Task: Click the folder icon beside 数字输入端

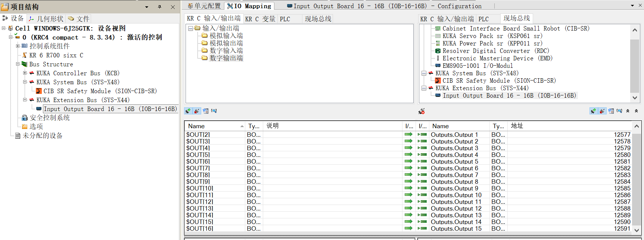Action: 205,51
